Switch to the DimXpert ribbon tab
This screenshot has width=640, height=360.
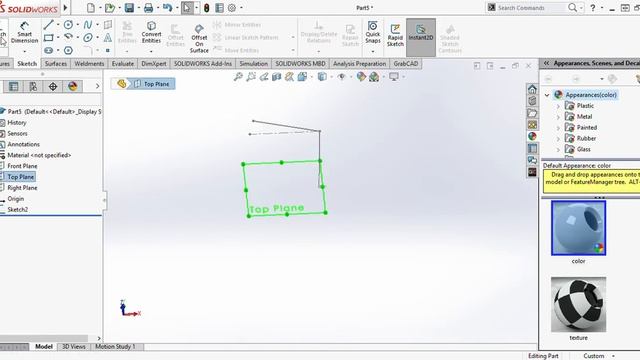click(x=153, y=64)
